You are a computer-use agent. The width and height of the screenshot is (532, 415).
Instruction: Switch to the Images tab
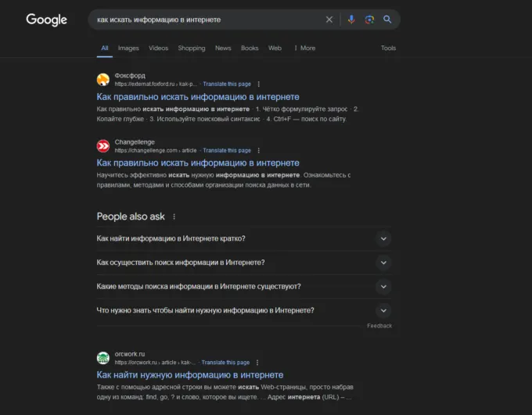point(128,48)
